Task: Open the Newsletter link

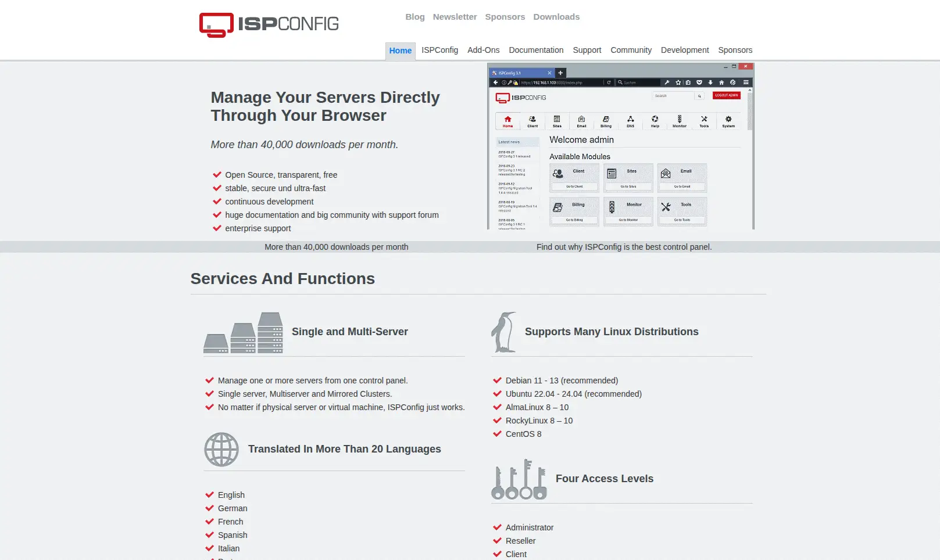Action: point(455,17)
